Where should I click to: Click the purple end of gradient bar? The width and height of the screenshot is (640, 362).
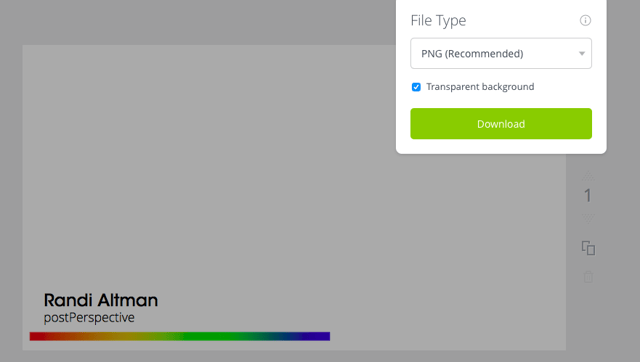pos(320,336)
